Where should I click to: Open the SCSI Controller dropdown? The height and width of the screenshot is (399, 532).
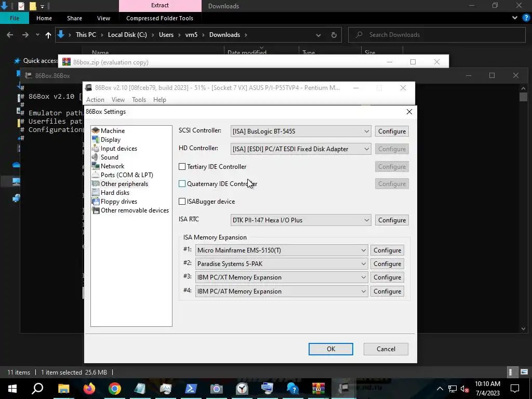click(x=301, y=131)
